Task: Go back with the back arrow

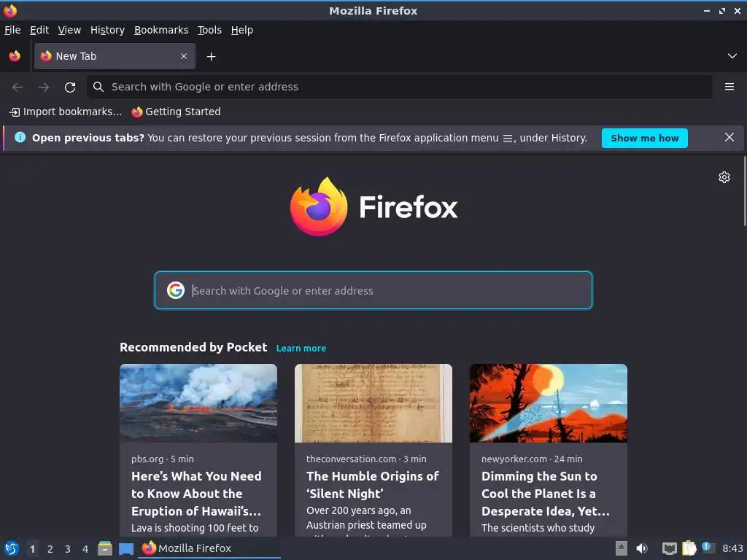Action: point(18,87)
